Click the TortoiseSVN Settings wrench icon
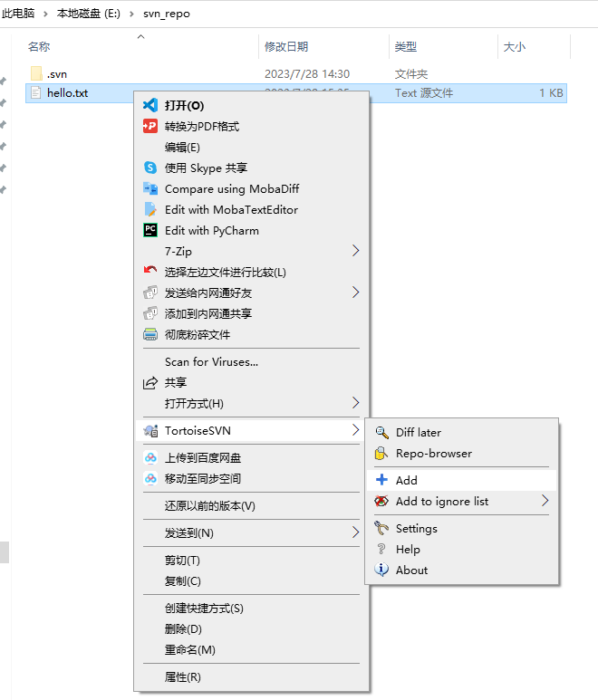Image resolution: width=598 pixels, height=700 pixels. tap(381, 528)
